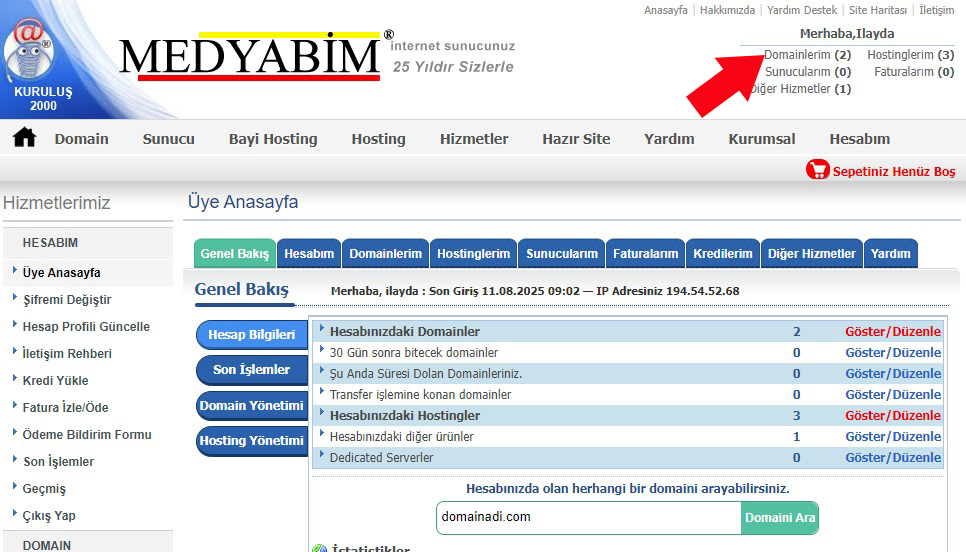Image resolution: width=966 pixels, height=552 pixels.
Task: Click Domainlerim (2) in the user panel
Action: click(808, 55)
